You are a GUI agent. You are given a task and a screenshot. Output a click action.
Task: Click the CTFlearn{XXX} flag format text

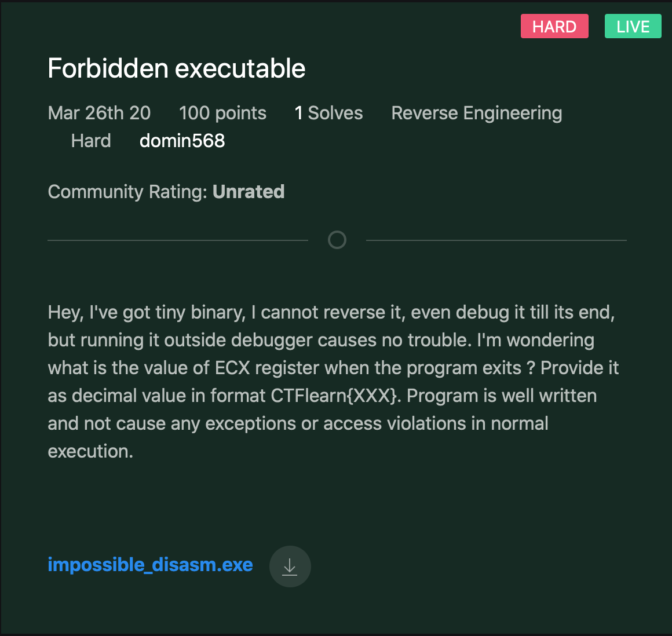click(x=335, y=396)
